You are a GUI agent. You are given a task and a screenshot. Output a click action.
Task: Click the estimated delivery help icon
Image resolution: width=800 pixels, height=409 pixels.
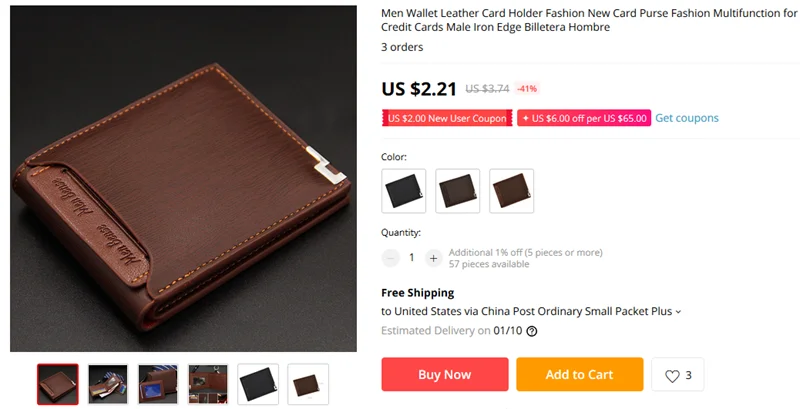pyautogui.click(x=531, y=331)
